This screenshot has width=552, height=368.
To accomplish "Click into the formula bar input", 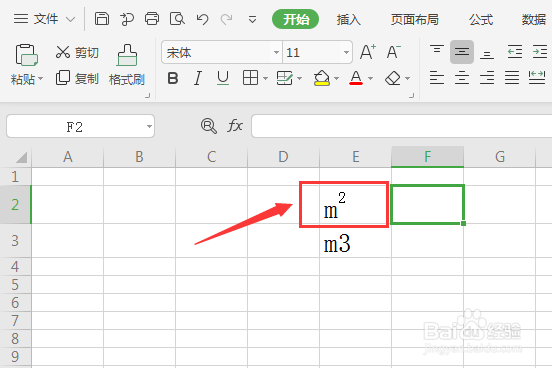I will pos(401,126).
